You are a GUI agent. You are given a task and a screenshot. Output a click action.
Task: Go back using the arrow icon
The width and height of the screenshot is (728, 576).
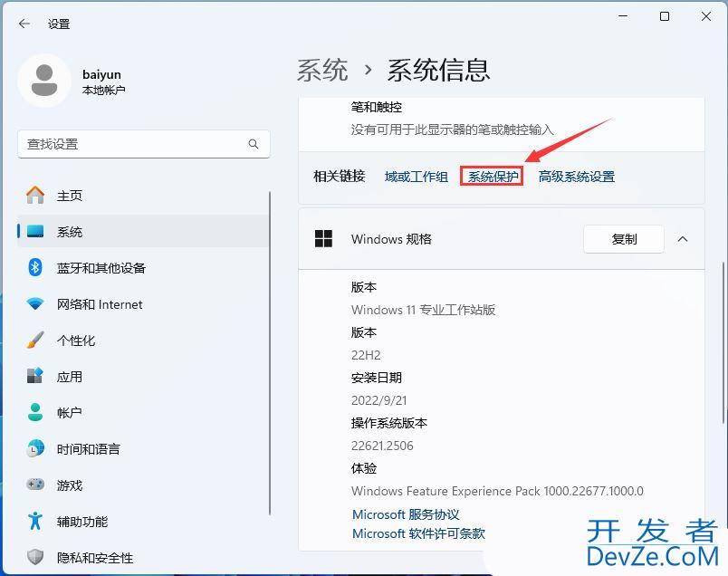click(x=24, y=24)
